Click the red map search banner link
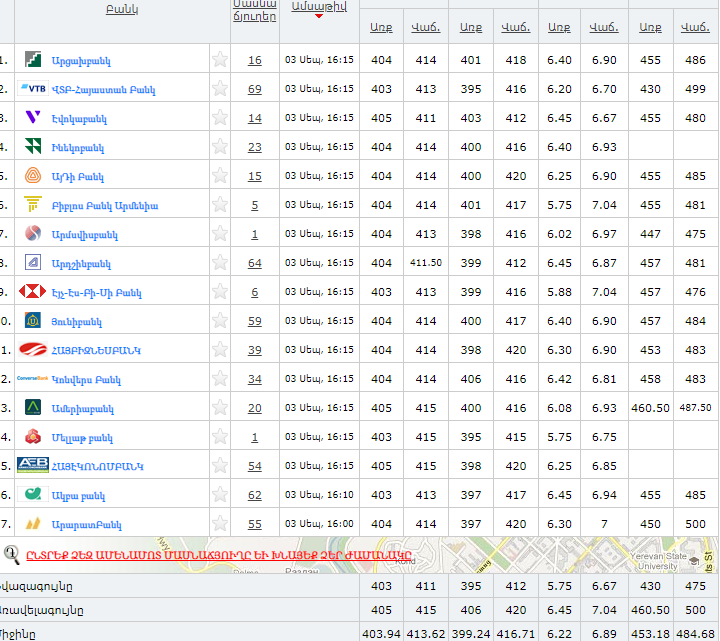 tap(219, 555)
